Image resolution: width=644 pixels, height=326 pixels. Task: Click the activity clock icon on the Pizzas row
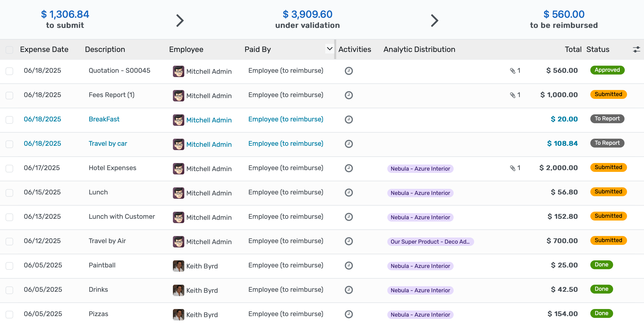[349, 314]
